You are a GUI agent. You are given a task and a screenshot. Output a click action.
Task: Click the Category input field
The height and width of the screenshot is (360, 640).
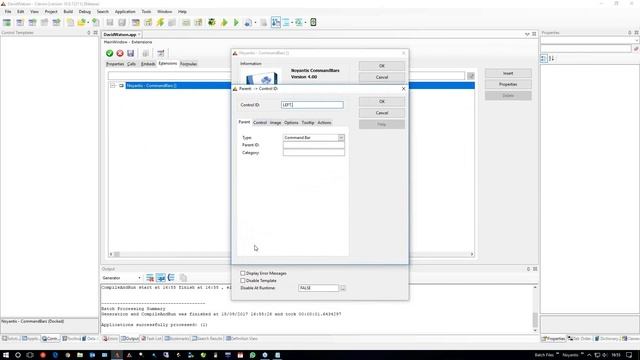(313, 153)
